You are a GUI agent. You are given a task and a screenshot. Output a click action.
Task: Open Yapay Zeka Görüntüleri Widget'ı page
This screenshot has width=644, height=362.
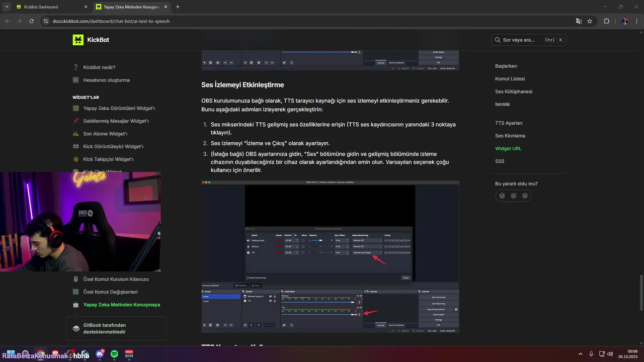click(119, 108)
